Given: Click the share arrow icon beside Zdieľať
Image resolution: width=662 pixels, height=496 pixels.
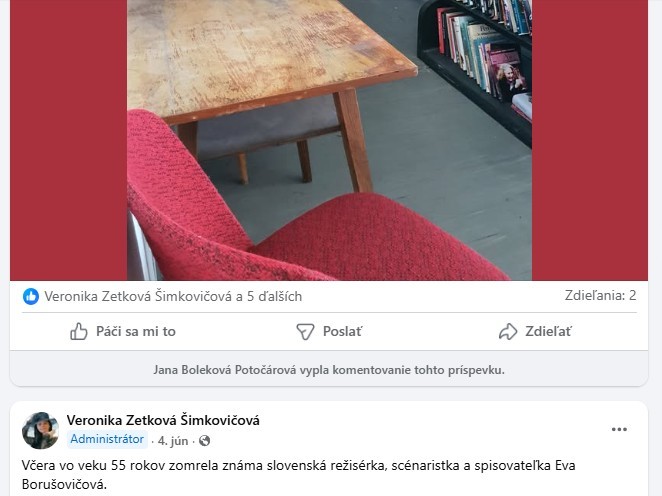Looking at the screenshot, I should [508, 331].
